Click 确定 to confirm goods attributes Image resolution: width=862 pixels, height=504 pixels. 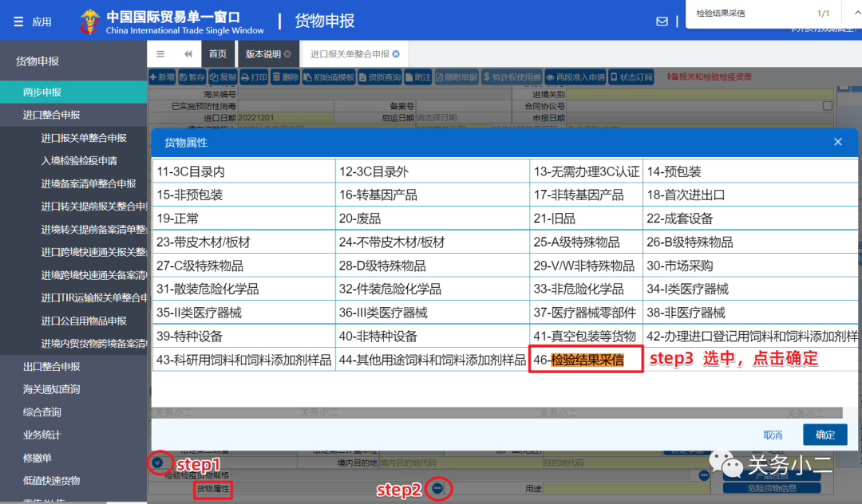tap(824, 435)
